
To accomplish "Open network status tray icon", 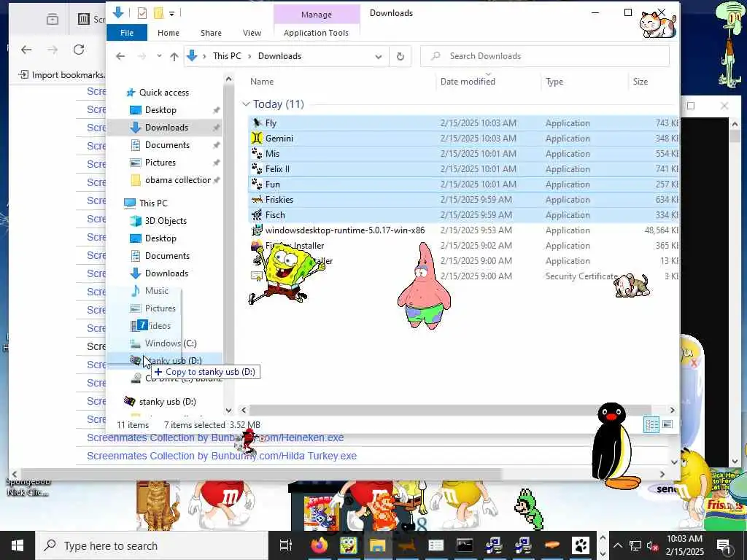I will 635,545.
